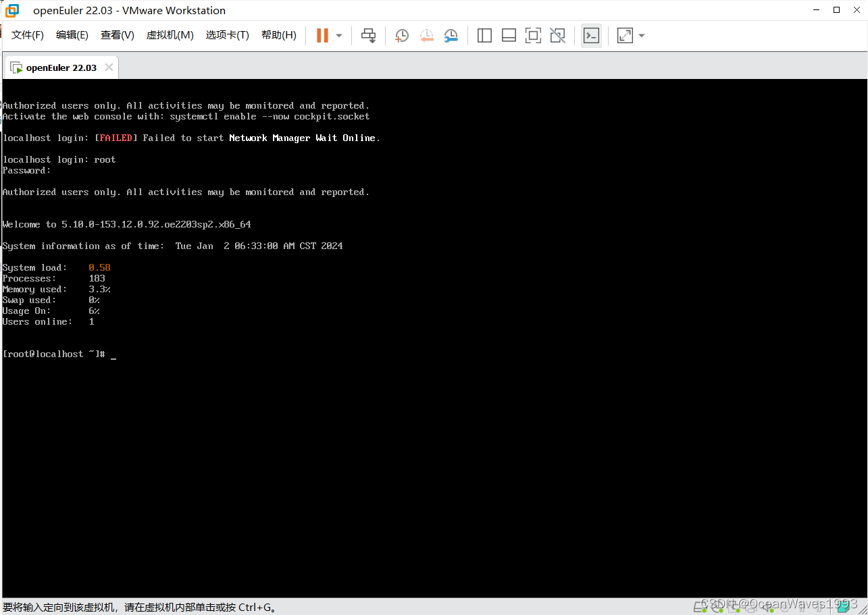
Task: Open the 帮助(H) menu
Action: coord(279,35)
